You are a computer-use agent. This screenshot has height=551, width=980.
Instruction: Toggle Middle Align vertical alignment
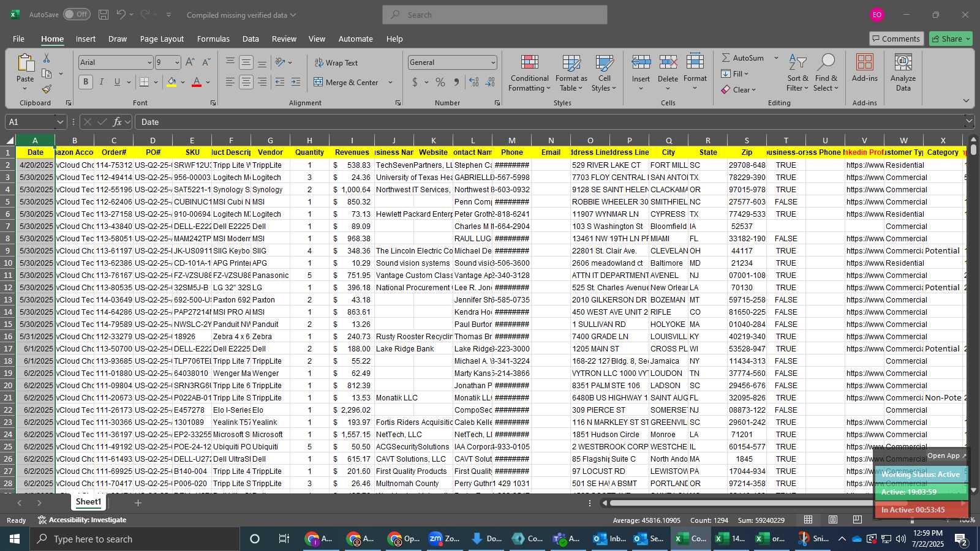coord(246,62)
